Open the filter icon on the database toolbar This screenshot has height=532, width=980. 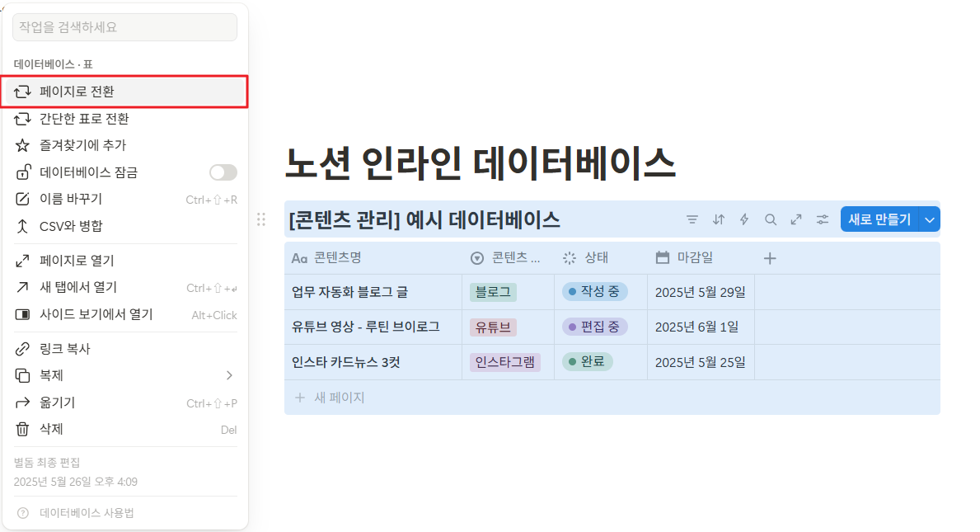(692, 219)
